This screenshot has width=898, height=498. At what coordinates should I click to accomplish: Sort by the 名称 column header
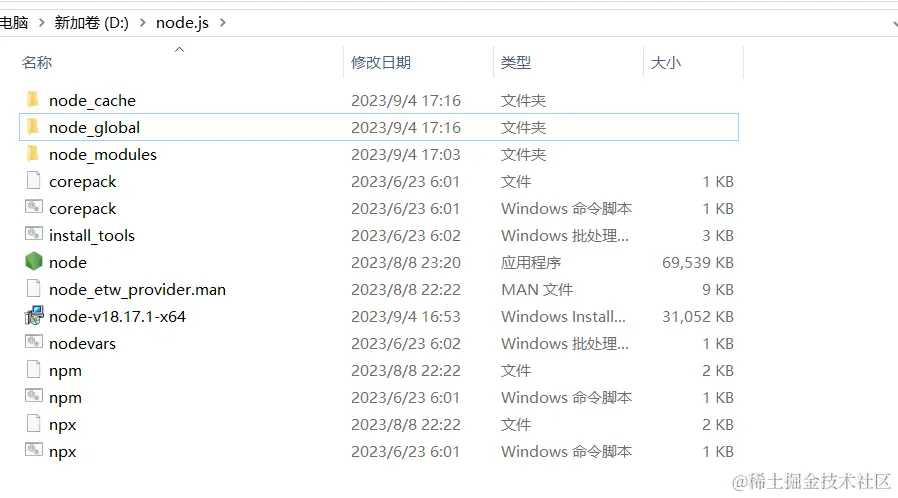[37, 62]
